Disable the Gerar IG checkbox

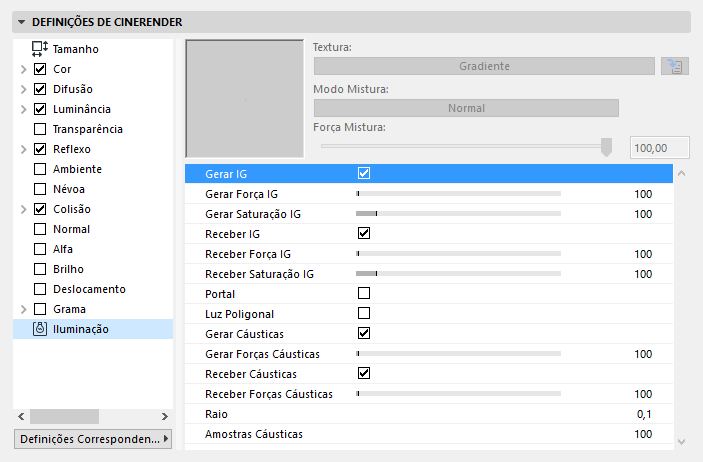pyautogui.click(x=364, y=173)
